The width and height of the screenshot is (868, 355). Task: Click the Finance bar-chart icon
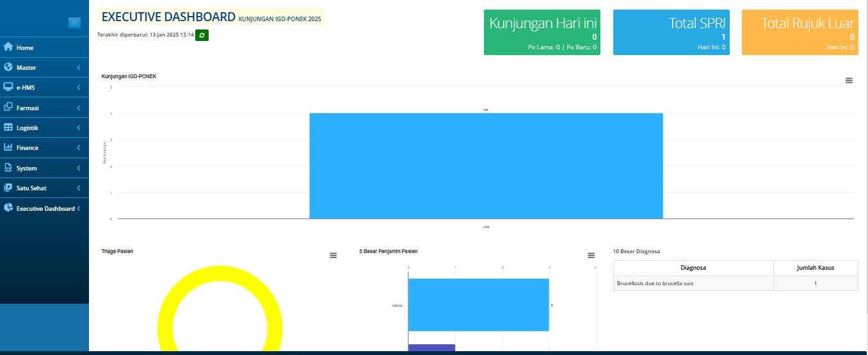pos(8,147)
